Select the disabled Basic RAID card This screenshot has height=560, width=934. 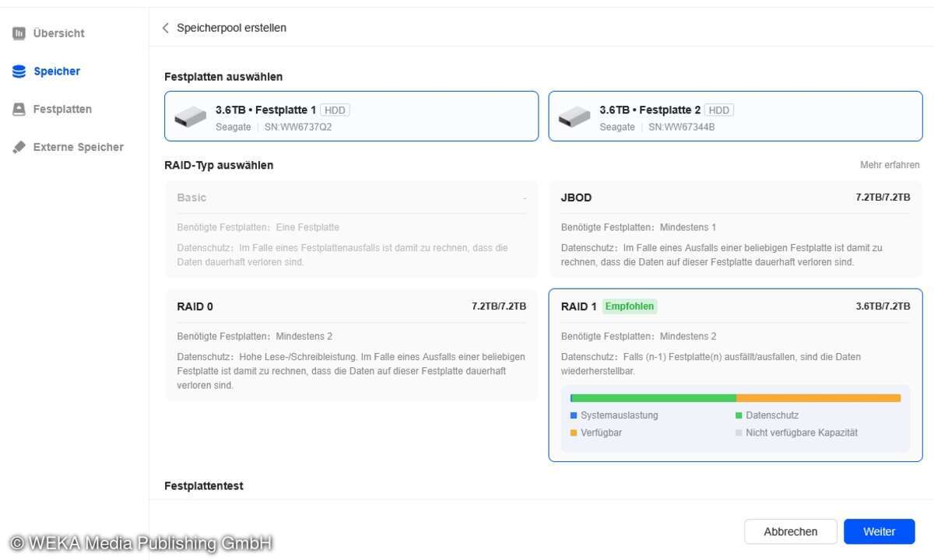351,229
